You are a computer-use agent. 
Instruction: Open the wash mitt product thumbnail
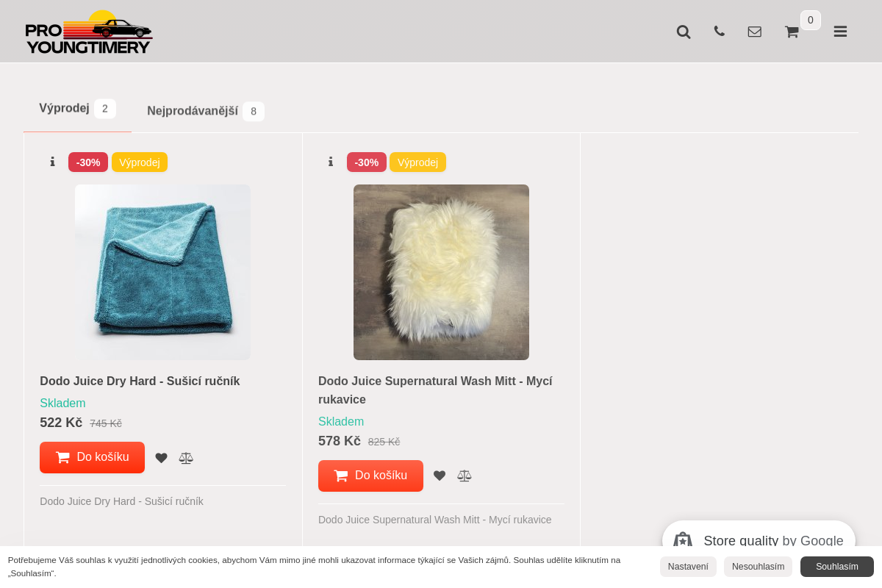click(x=441, y=272)
